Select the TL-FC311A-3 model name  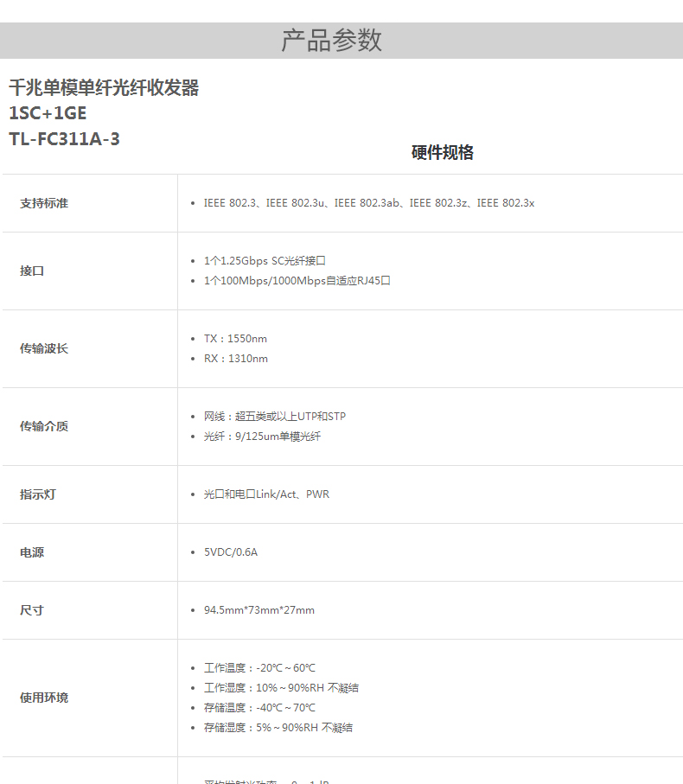[x=65, y=139]
